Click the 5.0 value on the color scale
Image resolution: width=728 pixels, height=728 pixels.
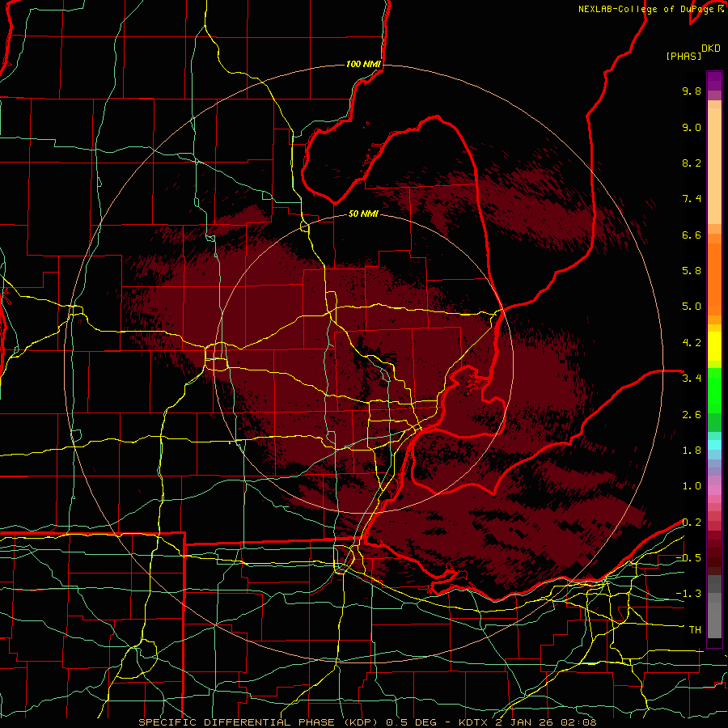click(x=692, y=307)
